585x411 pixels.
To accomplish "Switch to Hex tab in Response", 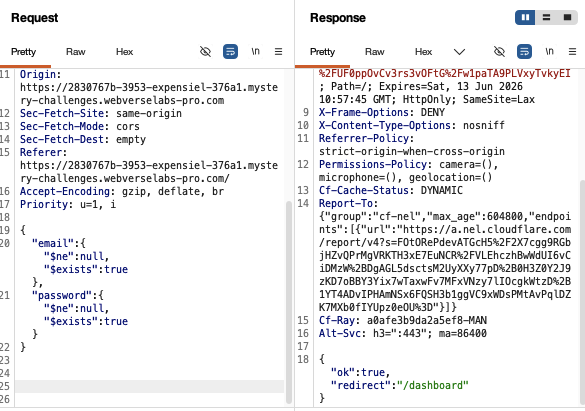I will (x=423, y=52).
